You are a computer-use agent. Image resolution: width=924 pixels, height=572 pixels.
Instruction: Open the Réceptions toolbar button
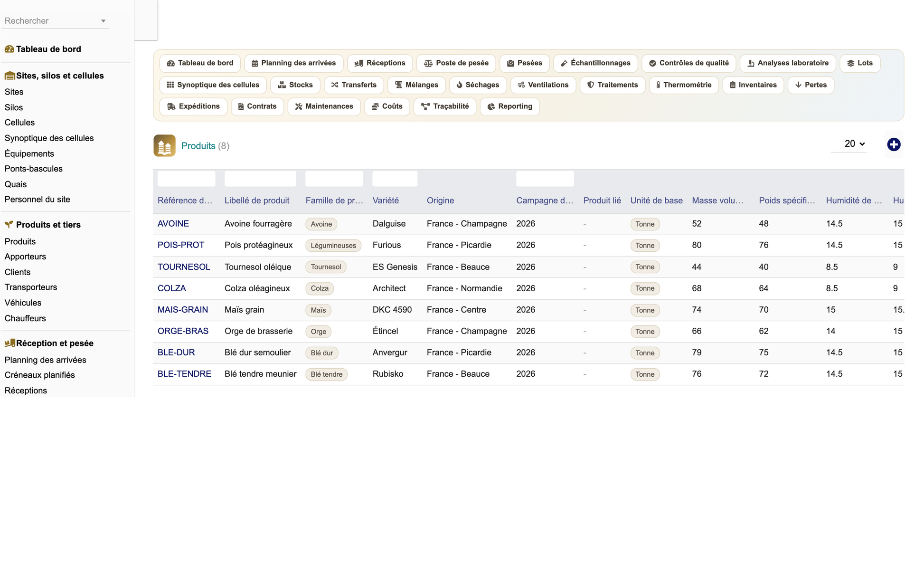click(380, 63)
